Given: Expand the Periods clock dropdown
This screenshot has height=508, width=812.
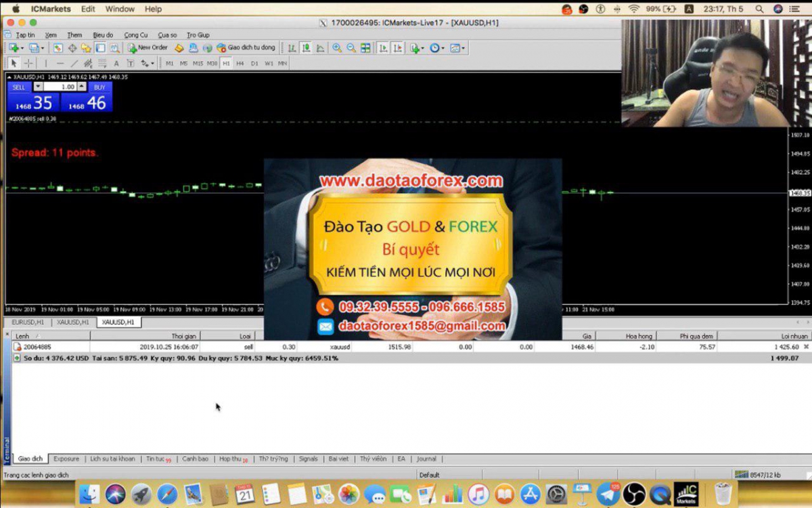Looking at the screenshot, I should (x=443, y=48).
